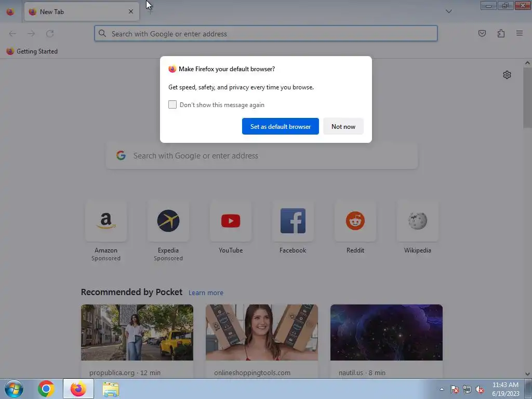Focus the address bar search field
Viewport: 532px width, 399px height.
coord(265,33)
